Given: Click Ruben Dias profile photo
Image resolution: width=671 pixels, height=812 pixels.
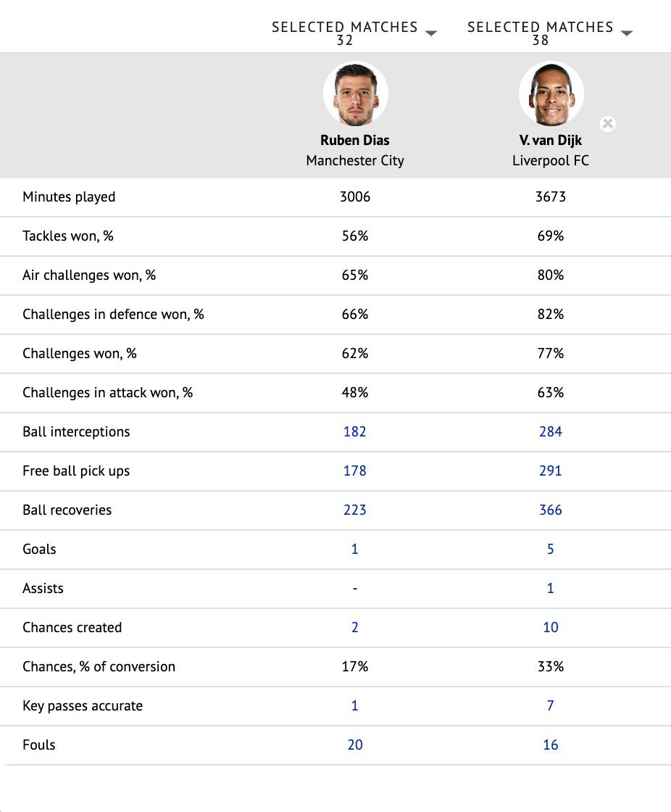Looking at the screenshot, I should [355, 94].
